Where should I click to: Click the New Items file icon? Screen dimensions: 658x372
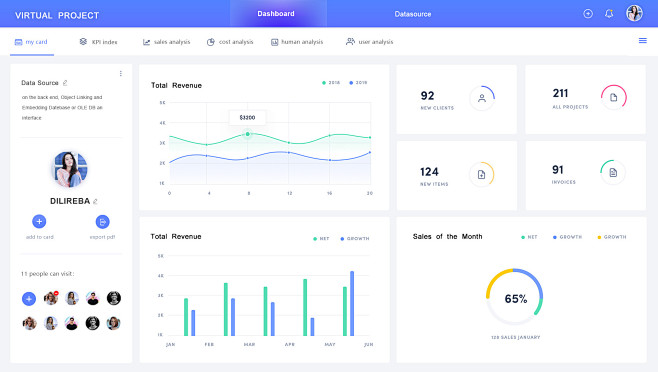481,174
